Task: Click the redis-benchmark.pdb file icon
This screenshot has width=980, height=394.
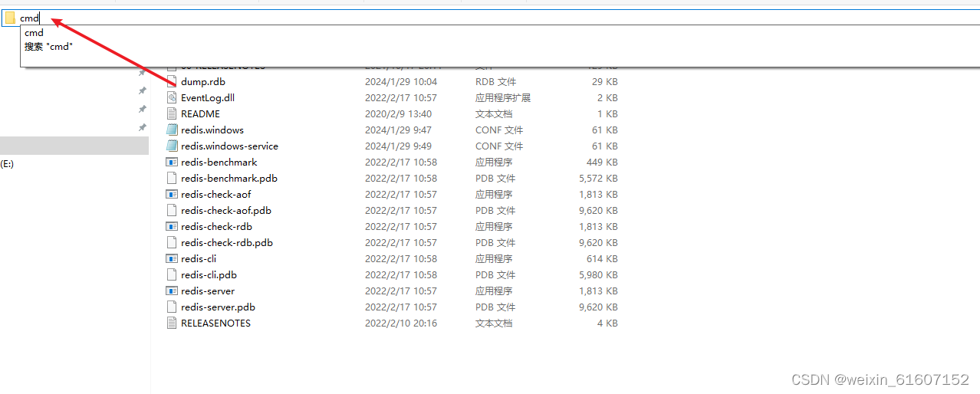Action: pyautogui.click(x=172, y=178)
